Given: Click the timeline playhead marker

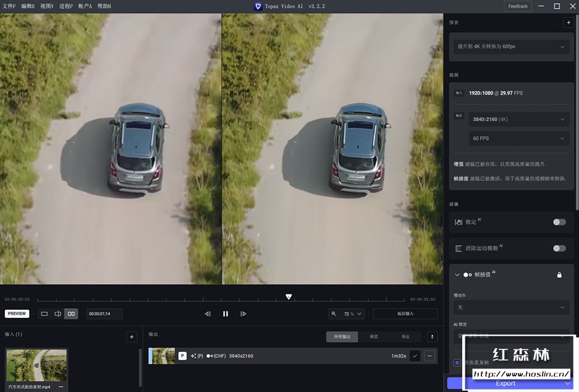Looking at the screenshot, I should (x=289, y=297).
